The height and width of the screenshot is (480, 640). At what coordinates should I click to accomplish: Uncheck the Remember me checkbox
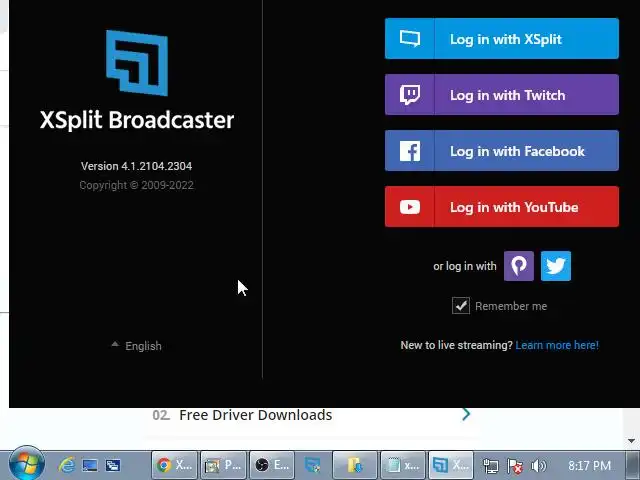461,306
